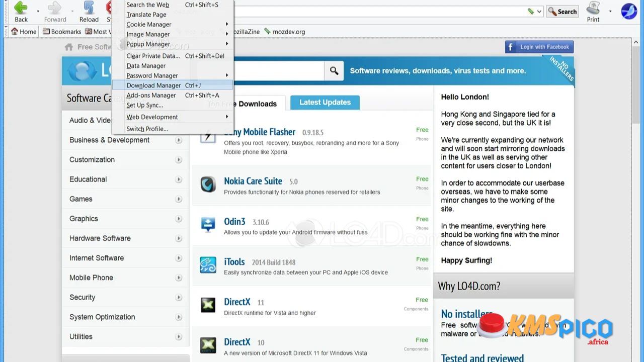Expand Graphics category arrow
The image size is (644, 362).
click(179, 219)
